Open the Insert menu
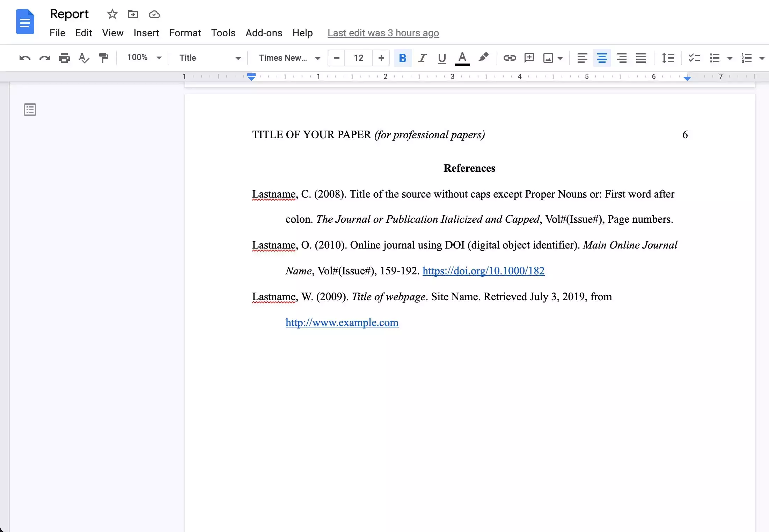This screenshot has height=532, width=769. (x=146, y=33)
